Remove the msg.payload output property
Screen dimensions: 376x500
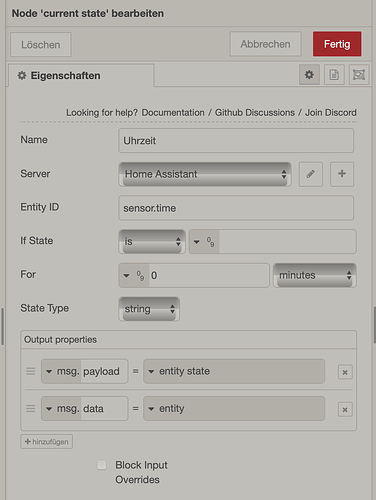(345, 372)
